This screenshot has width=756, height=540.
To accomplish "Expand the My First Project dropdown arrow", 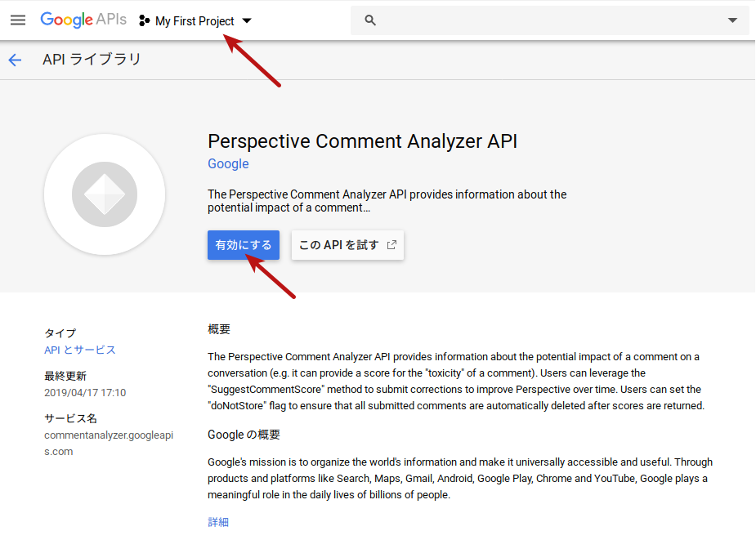I will click(x=247, y=21).
